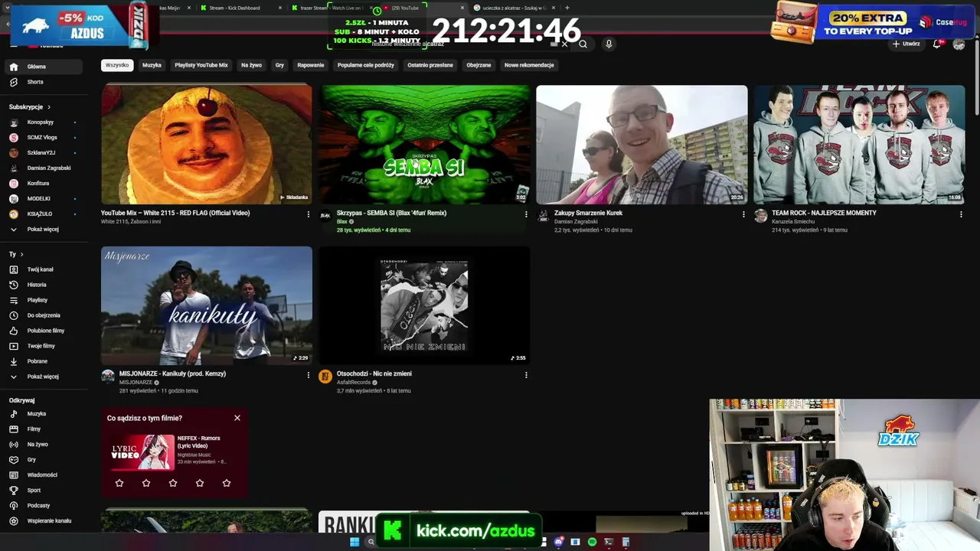Open options menu for Nic nie zmieni
980x551 pixels.
click(x=526, y=375)
